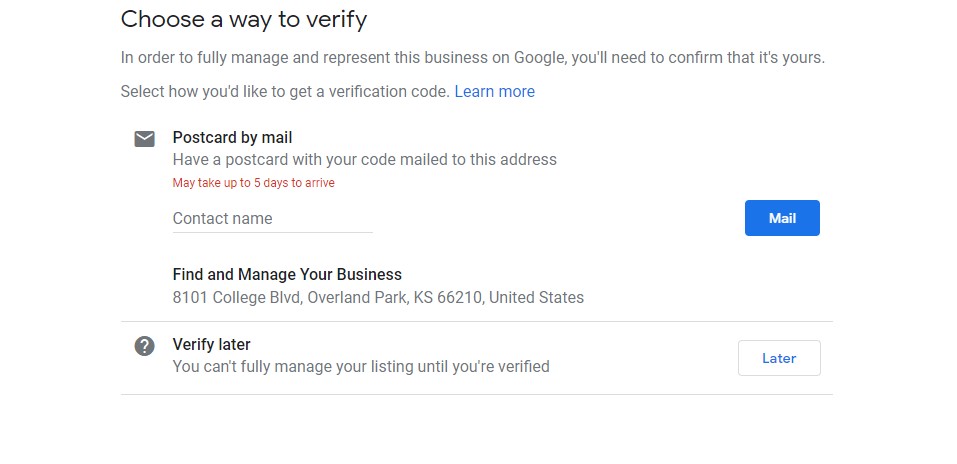
Task: Click the 'United States' part of the address
Action: pos(536,297)
